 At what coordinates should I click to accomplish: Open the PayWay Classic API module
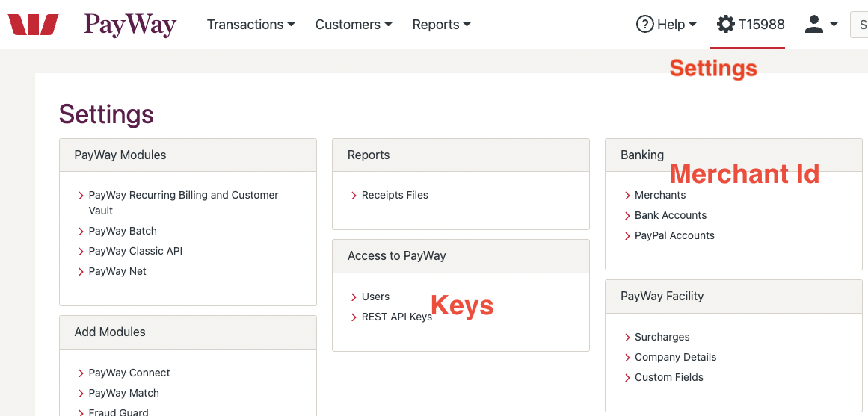[135, 251]
